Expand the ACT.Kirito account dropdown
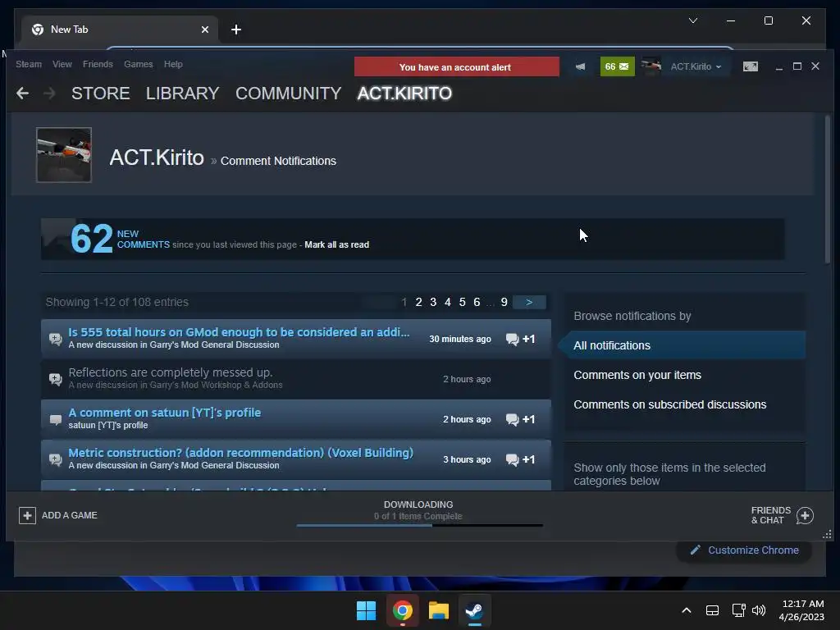The width and height of the screenshot is (840, 630). [696, 66]
